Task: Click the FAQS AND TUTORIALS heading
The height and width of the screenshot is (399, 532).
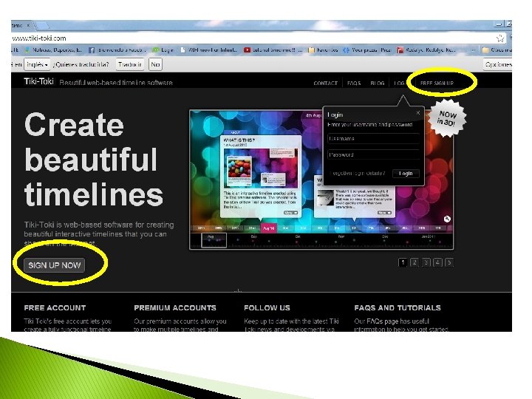Action: click(398, 307)
